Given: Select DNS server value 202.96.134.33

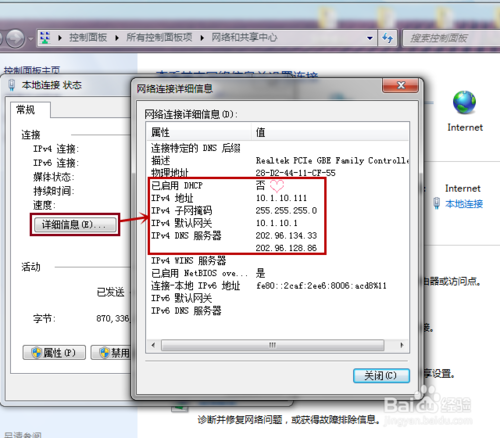Looking at the screenshot, I should tap(286, 236).
